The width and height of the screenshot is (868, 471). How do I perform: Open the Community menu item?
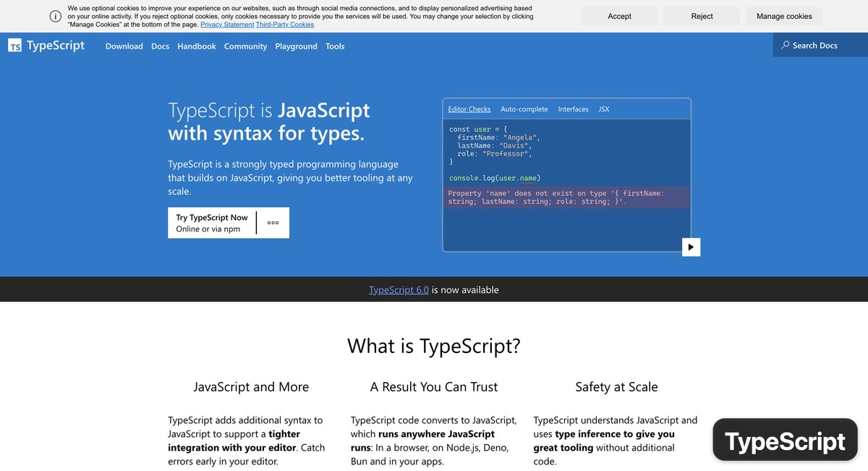[x=245, y=46]
